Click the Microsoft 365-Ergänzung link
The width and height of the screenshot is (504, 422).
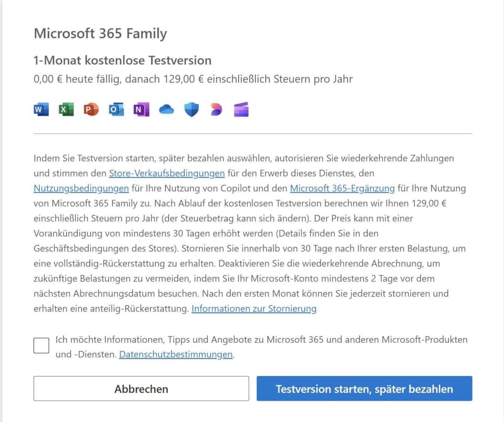pyautogui.click(x=342, y=188)
